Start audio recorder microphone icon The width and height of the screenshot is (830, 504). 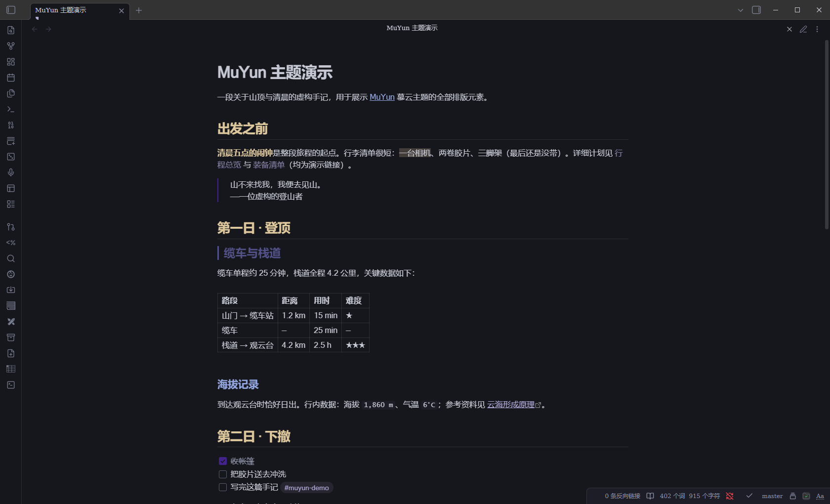[x=11, y=172]
